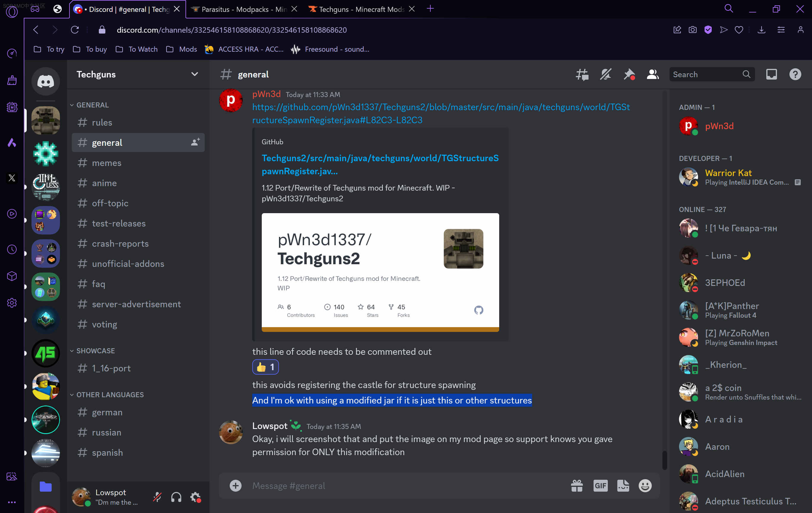This screenshot has height=513, width=812.
Task: Toggle headphones deafen in user panel
Action: click(x=176, y=497)
